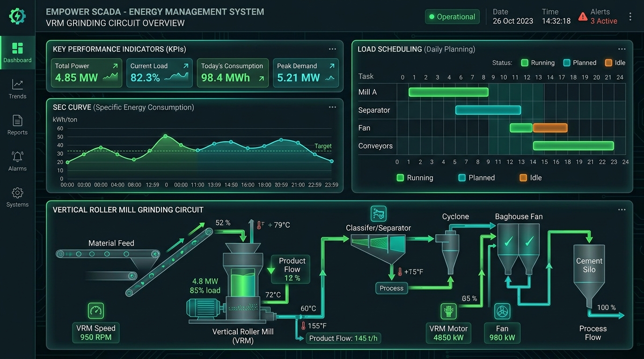Open the 3 Active alerts link
The image size is (644, 359).
[604, 21]
